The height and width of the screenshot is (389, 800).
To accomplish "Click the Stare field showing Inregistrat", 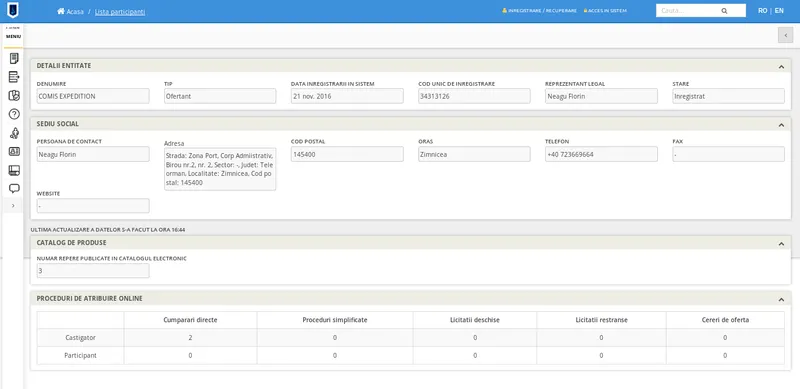I will point(729,96).
